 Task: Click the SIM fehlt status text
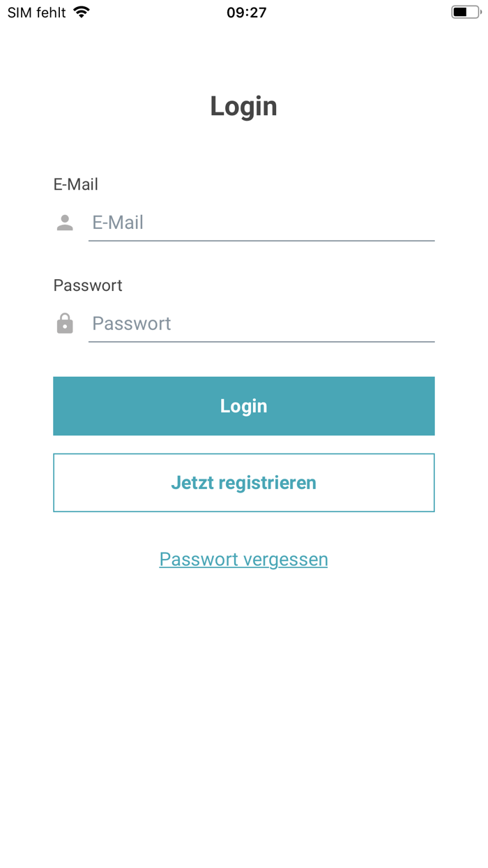point(36,12)
